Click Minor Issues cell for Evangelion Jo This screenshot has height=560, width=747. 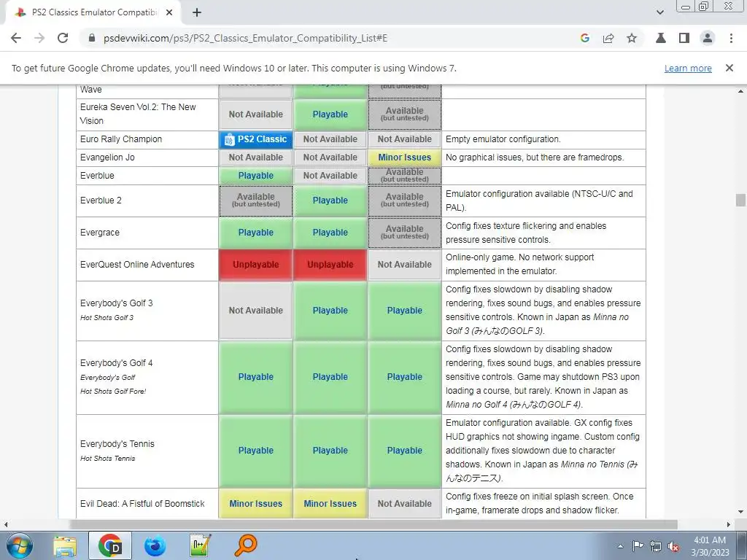(x=404, y=157)
